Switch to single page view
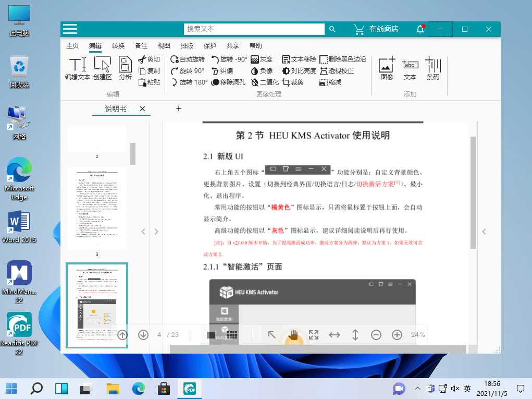The height and width of the screenshot is (399, 532). (211, 335)
